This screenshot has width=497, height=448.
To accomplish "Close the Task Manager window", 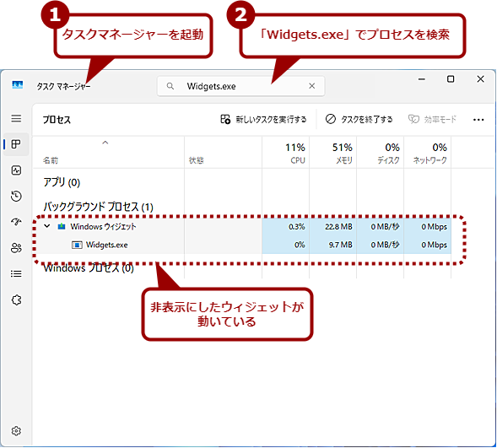I will click(x=480, y=79).
